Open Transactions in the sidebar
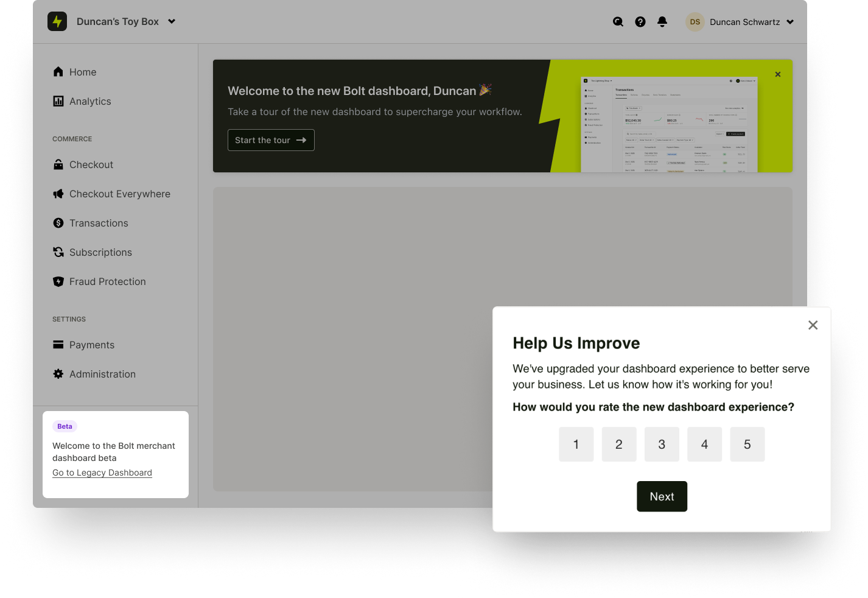The width and height of the screenshot is (868, 598). tap(99, 223)
